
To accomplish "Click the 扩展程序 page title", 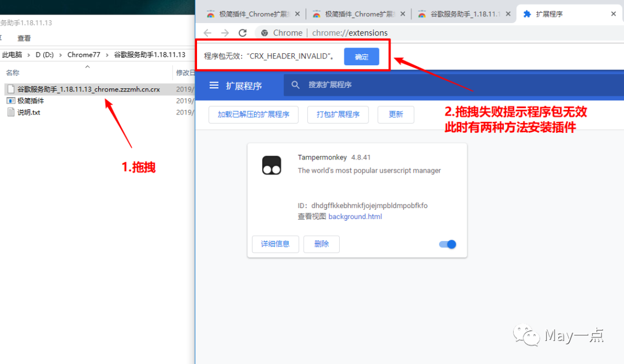I will tap(244, 86).
